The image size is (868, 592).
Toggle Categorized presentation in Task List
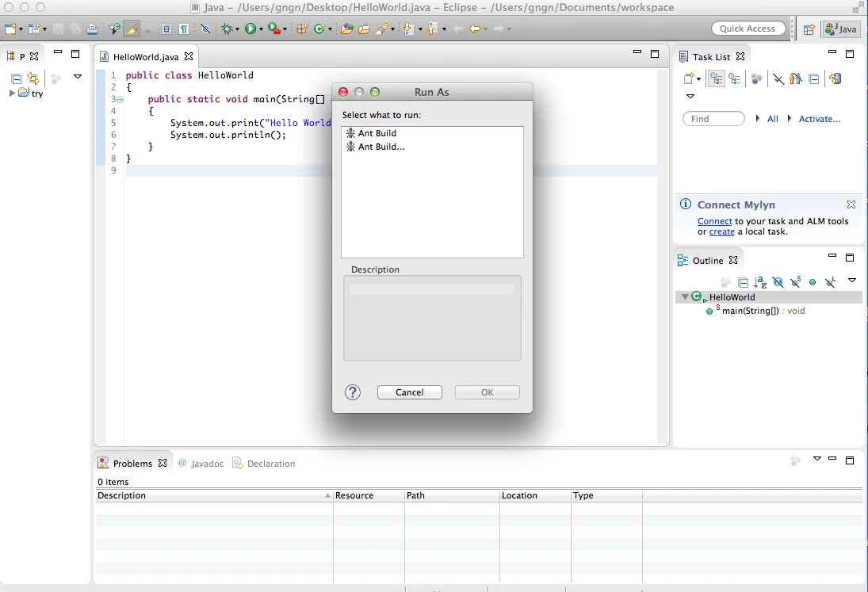(x=717, y=79)
